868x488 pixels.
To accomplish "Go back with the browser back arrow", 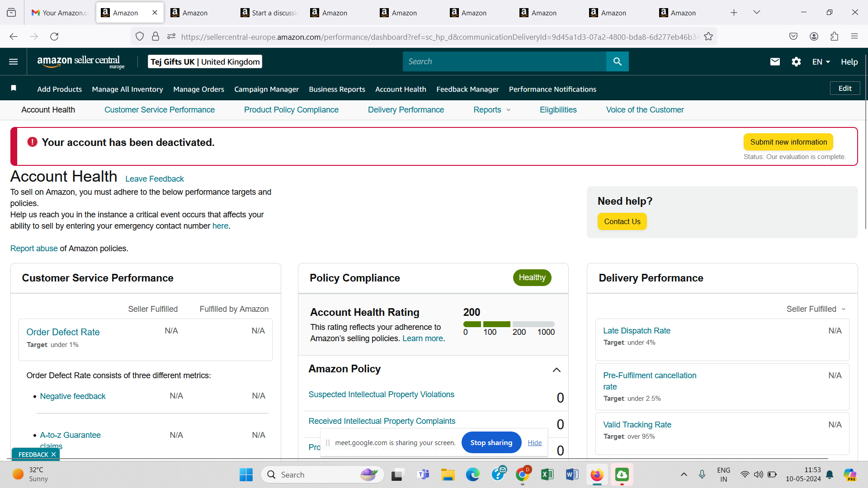I will coord(14,37).
